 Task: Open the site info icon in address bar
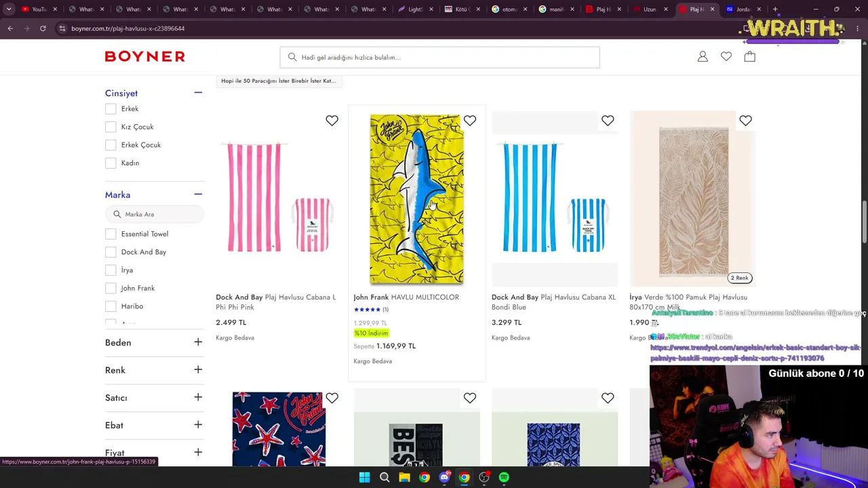click(x=62, y=28)
